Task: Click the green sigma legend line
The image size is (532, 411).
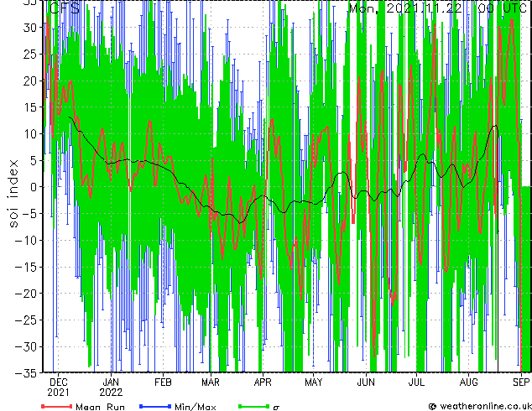Action: tap(253, 406)
